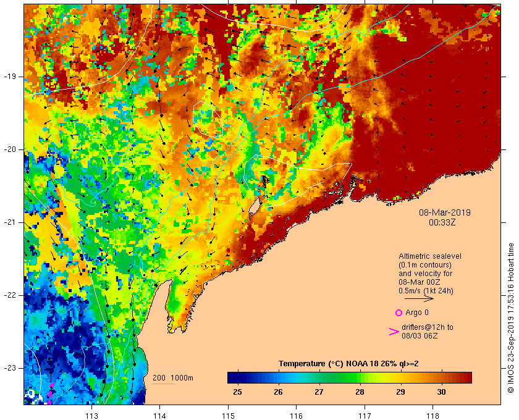Click the magenta drifter track markers on the map
This screenshot has width=519, height=420.
tap(50, 394)
